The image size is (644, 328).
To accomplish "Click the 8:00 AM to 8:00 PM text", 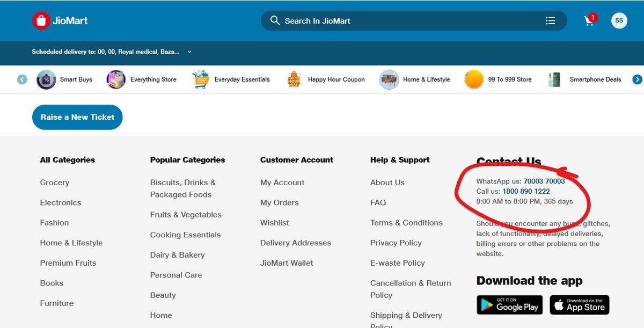I will [524, 201].
